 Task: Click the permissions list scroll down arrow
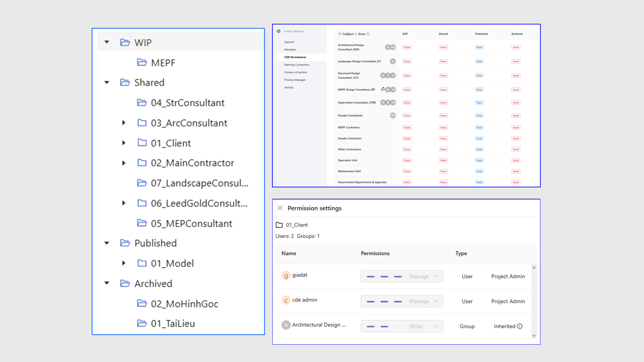(x=534, y=336)
